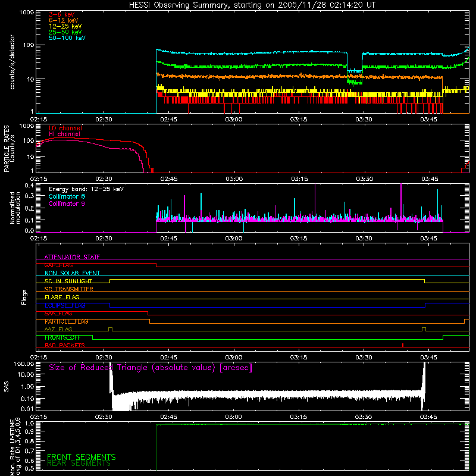Click the GAP_FLAG label
This screenshot has height=476, width=476.
(58, 265)
